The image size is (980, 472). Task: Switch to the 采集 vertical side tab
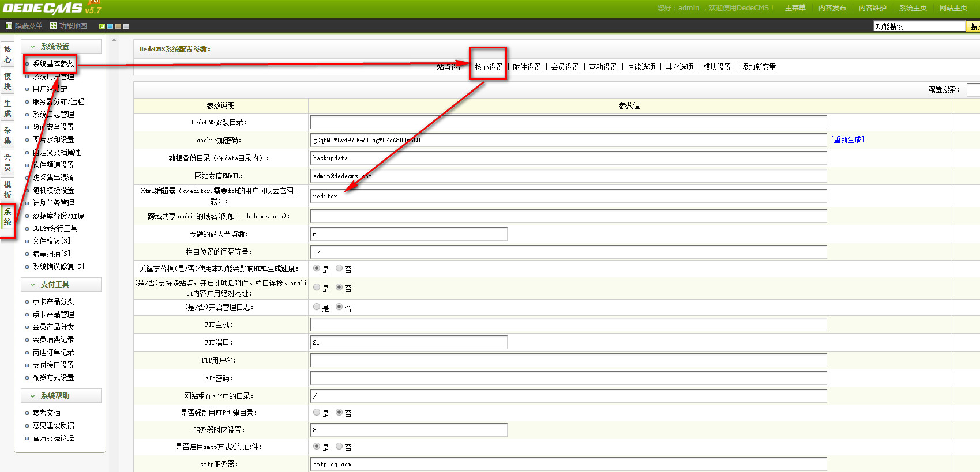pos(7,135)
